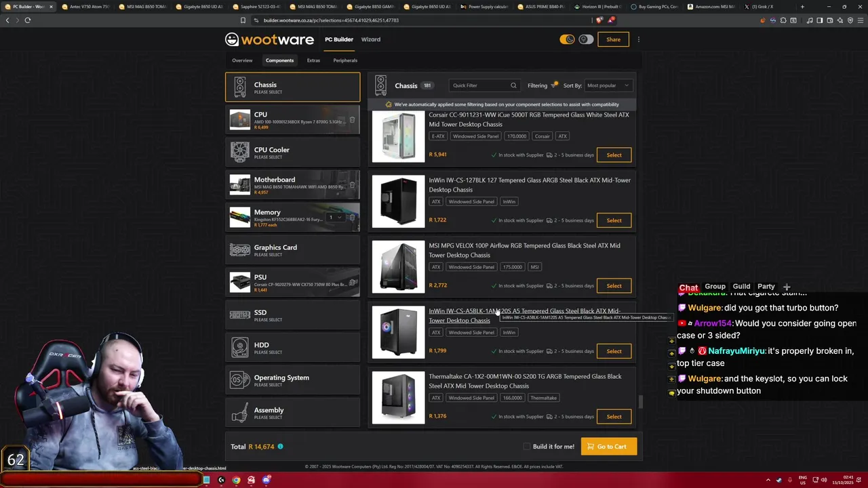This screenshot has height=488, width=868.
Task: Add a new chat tab with plus
Action: point(787,287)
